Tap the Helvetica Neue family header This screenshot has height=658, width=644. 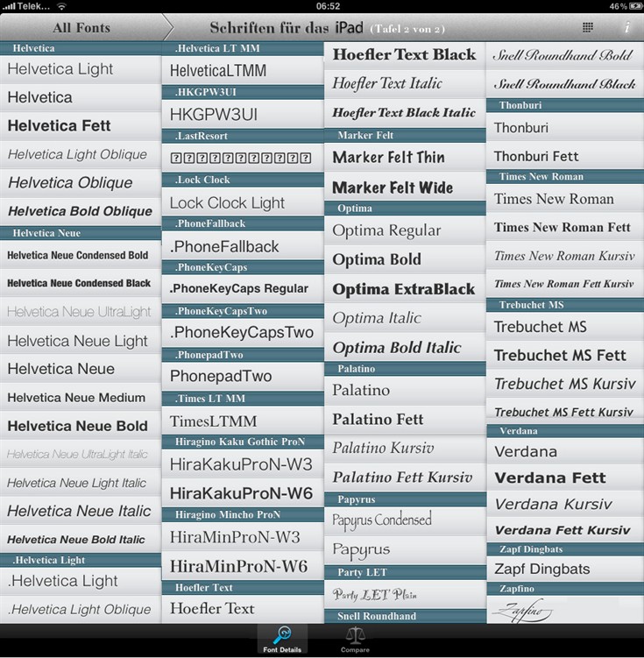click(81, 233)
